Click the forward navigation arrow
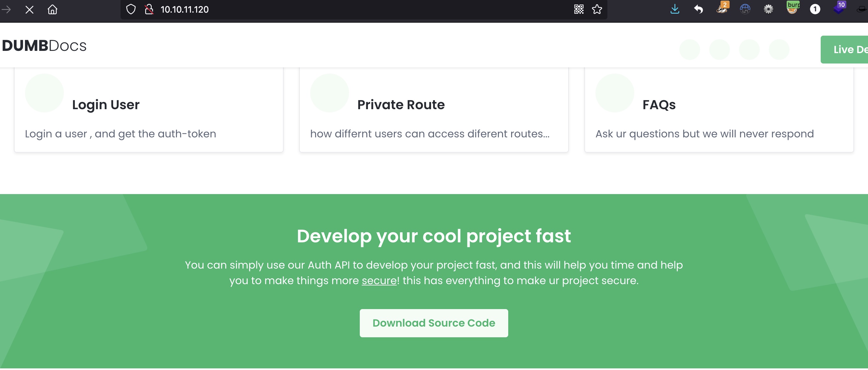This screenshot has height=370, width=868. coord(6,9)
